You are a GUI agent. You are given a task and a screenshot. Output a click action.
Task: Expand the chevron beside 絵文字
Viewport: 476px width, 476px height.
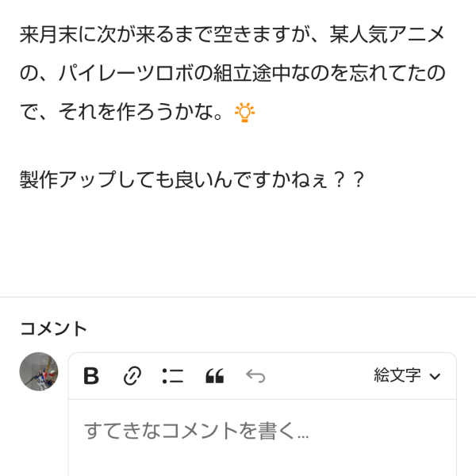pyautogui.click(x=435, y=377)
